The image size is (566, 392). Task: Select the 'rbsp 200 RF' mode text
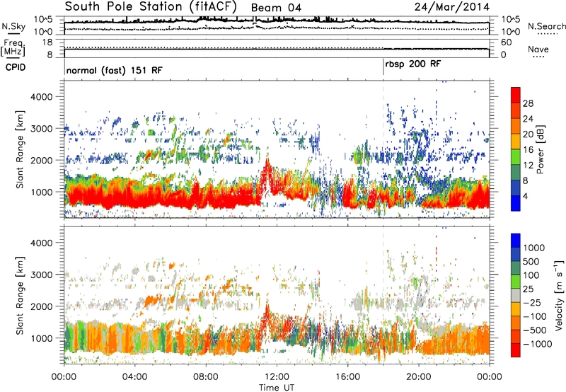tap(413, 64)
